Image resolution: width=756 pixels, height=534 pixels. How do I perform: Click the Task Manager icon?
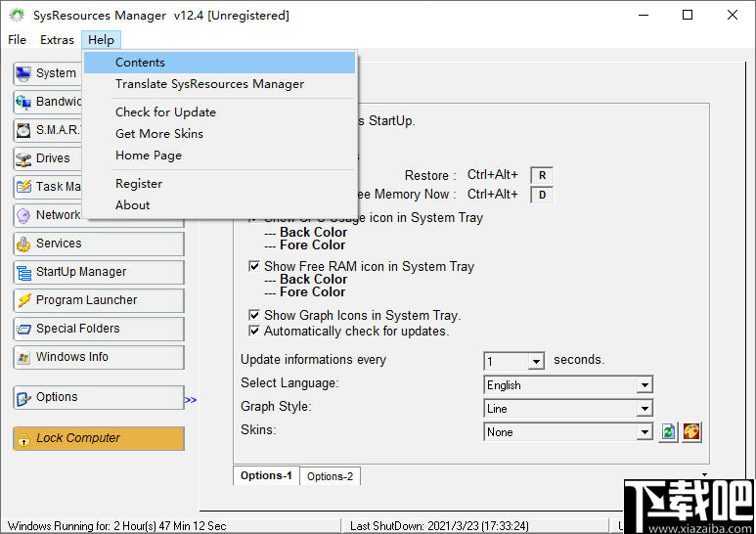[23, 187]
